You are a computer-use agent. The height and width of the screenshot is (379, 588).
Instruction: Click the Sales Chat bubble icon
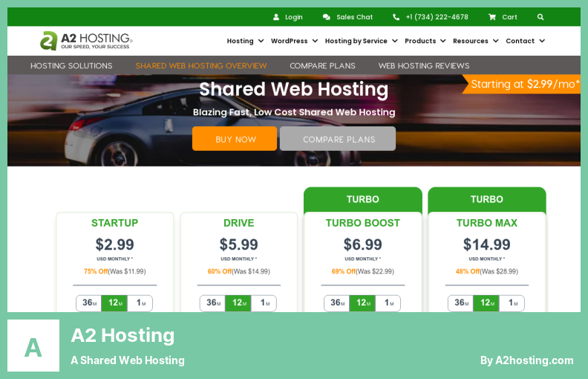326,17
